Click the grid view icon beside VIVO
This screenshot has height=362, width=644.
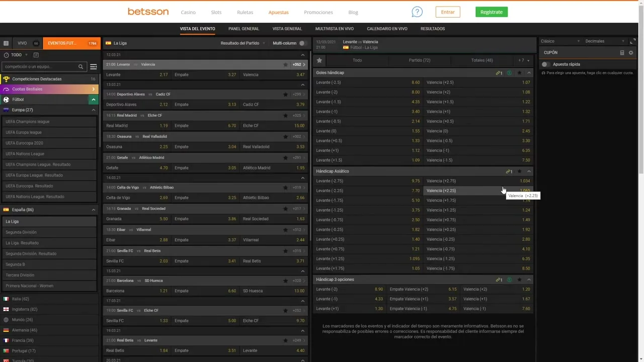coord(6,43)
